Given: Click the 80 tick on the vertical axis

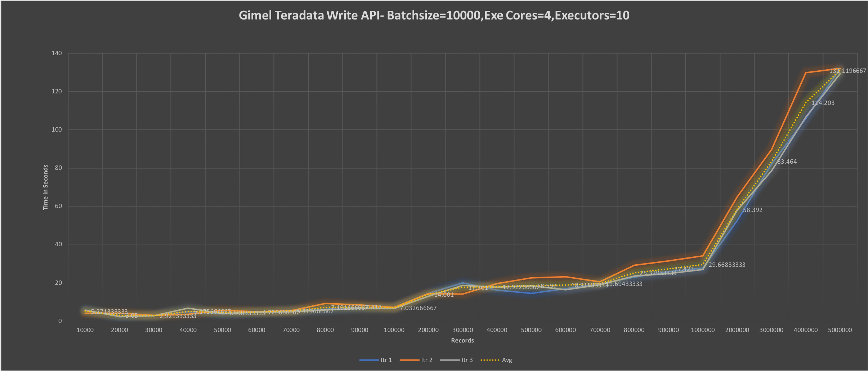Looking at the screenshot, I should tap(58, 168).
